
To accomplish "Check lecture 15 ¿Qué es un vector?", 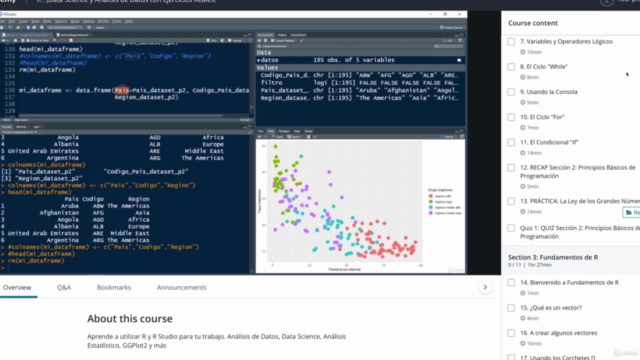I will click(511, 308).
